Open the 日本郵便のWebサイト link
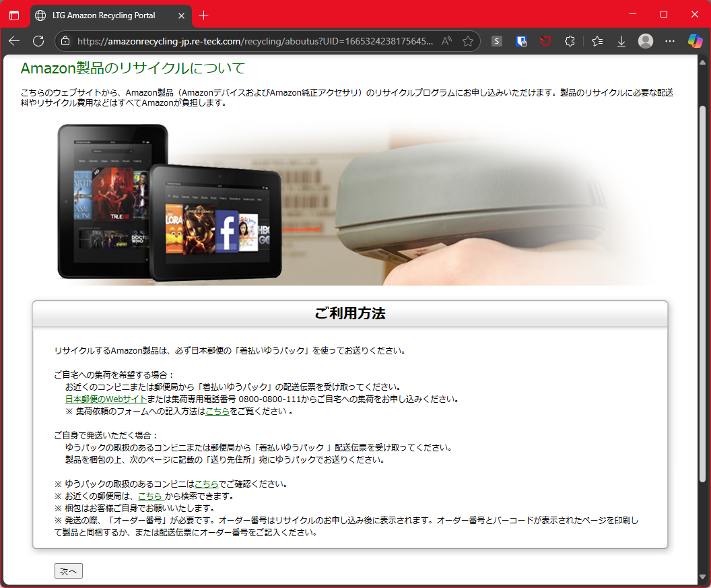Screen dimensions: 711x588 pyautogui.click(x=106, y=399)
